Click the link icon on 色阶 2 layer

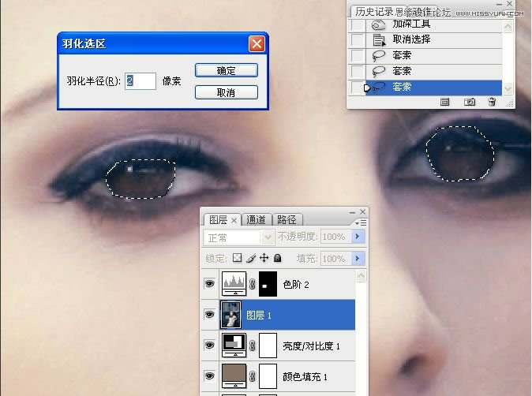(253, 284)
